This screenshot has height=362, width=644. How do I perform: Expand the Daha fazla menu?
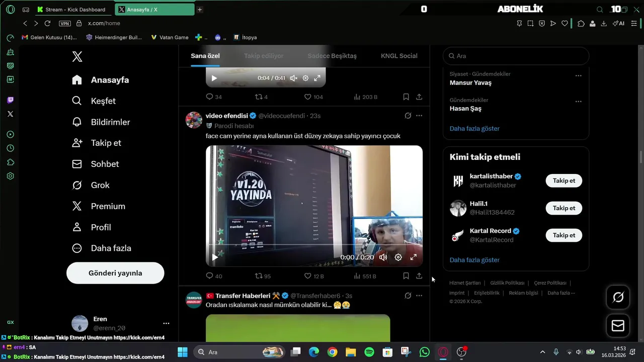tap(102, 248)
